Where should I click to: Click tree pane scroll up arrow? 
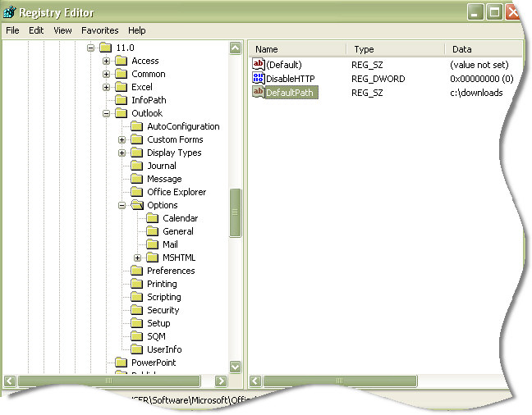click(x=236, y=48)
